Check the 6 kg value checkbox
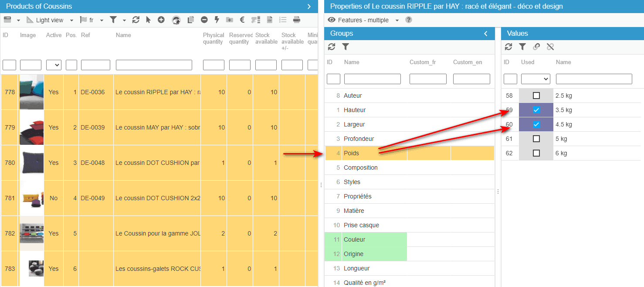Viewport: 644px width, 287px height. click(536, 153)
